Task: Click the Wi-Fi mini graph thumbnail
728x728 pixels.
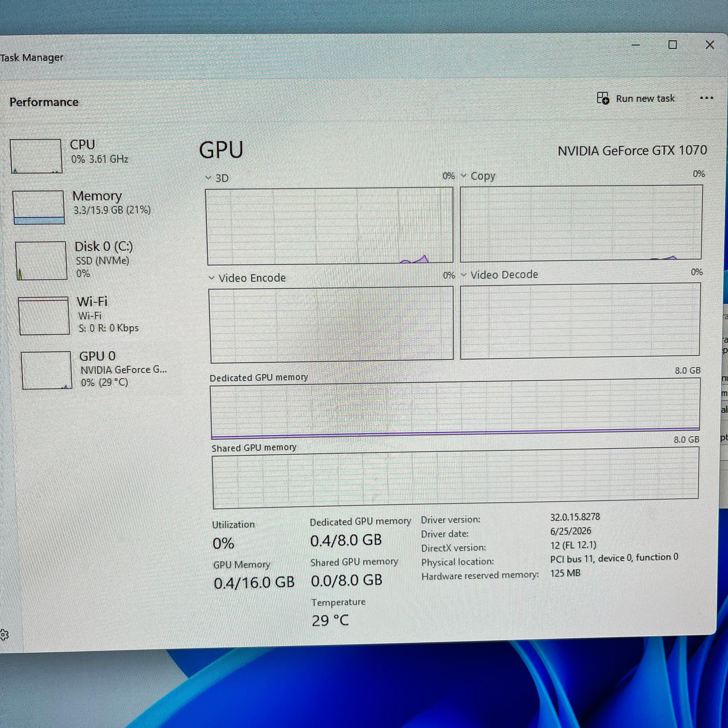Action: 44,316
